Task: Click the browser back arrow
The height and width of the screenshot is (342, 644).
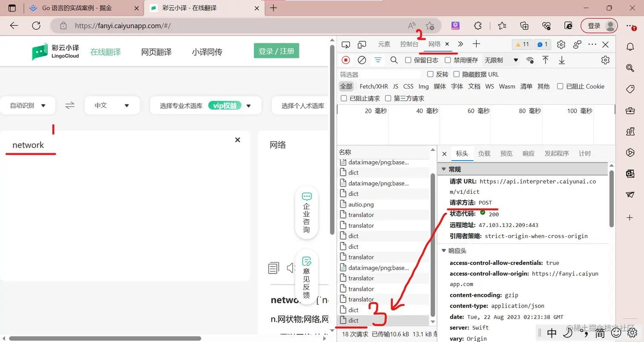Action: tap(14, 26)
